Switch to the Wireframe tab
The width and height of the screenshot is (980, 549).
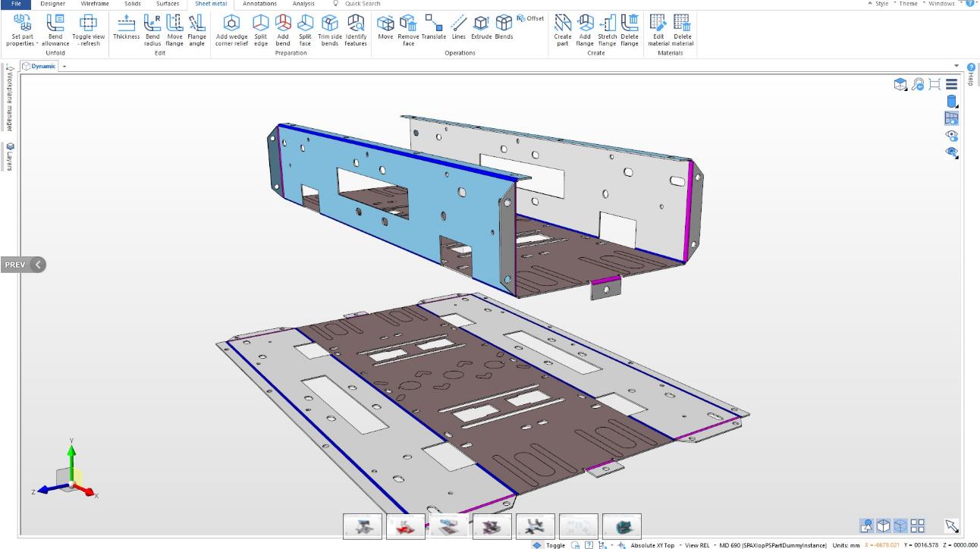[x=95, y=4]
